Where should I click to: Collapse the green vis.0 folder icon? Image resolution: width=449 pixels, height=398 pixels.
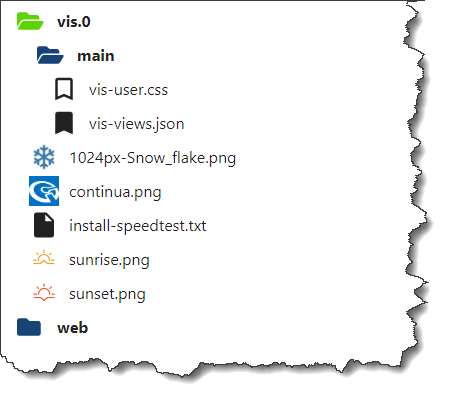coord(30,21)
